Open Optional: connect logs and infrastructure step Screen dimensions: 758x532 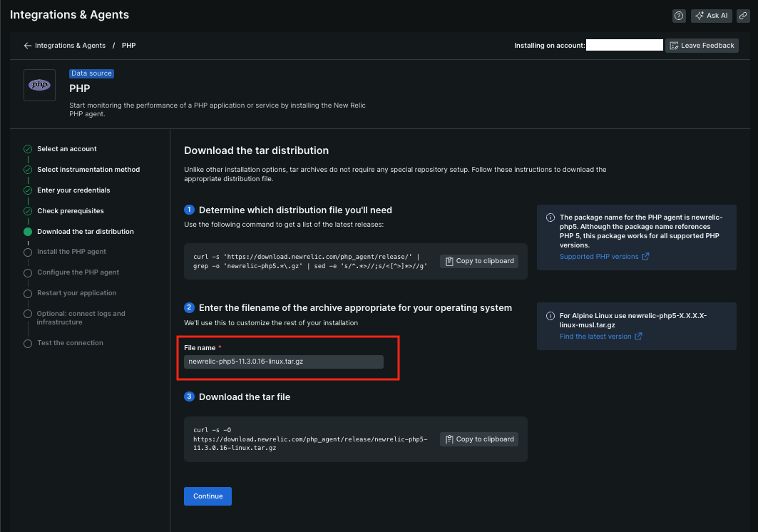81,318
